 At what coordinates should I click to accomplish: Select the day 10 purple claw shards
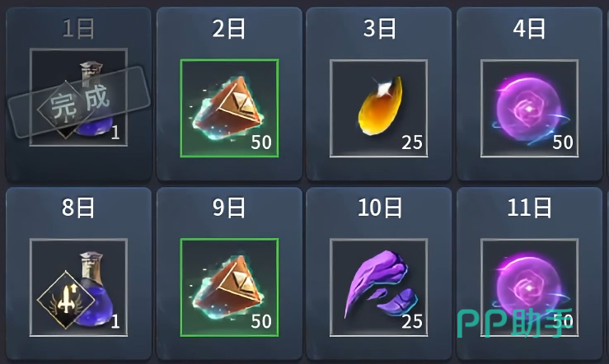[x=379, y=287]
